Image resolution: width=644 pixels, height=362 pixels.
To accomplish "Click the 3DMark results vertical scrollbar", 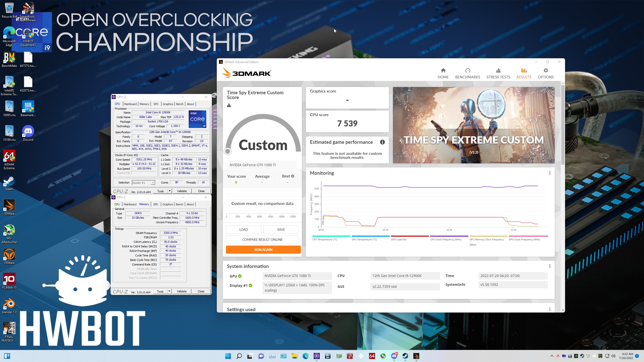I will (563, 125).
